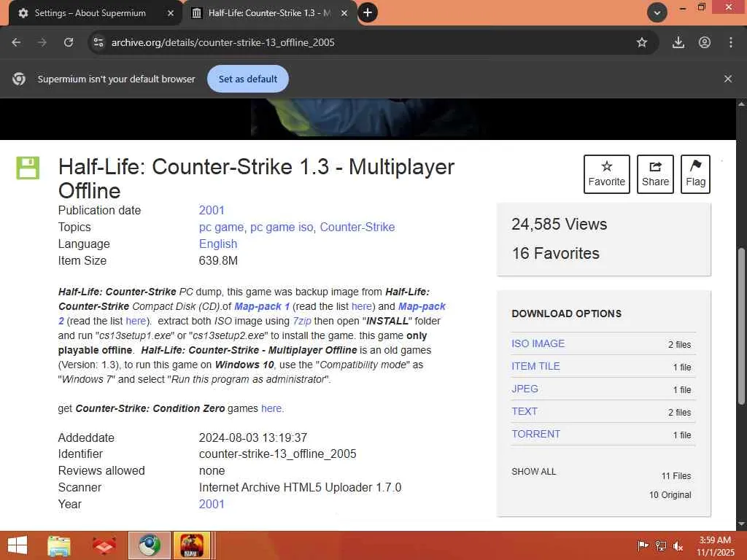This screenshot has height=560, width=747.
Task: Click the scrollbar up arrow
Action: (x=741, y=104)
